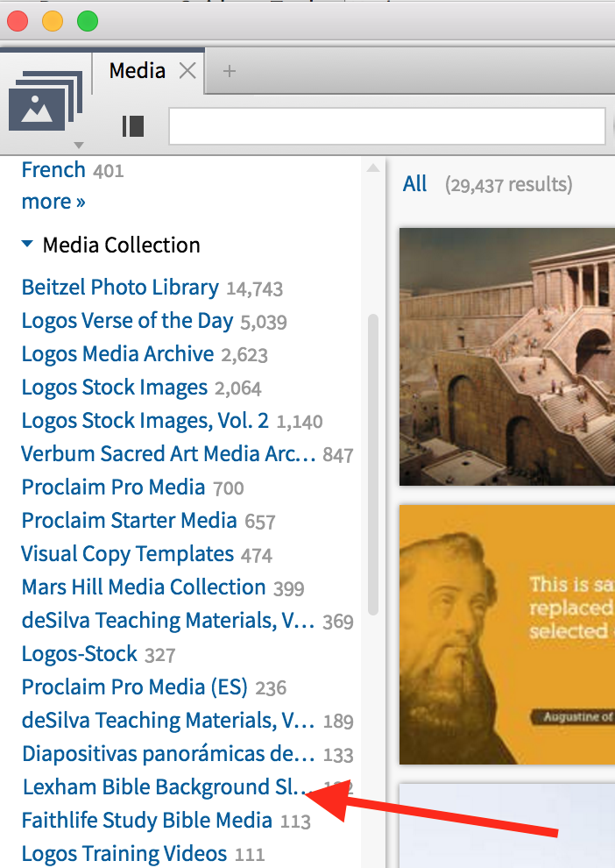Click the sidebar scroll-up arrow
615x868 pixels.
point(373,167)
